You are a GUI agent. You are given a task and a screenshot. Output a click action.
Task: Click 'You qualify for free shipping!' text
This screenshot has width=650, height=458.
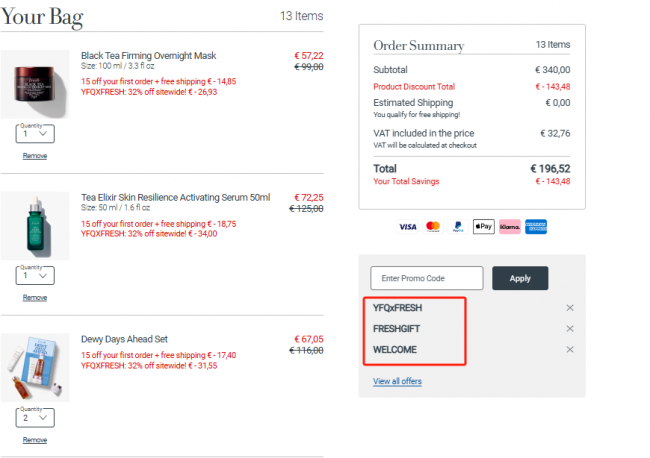point(416,115)
